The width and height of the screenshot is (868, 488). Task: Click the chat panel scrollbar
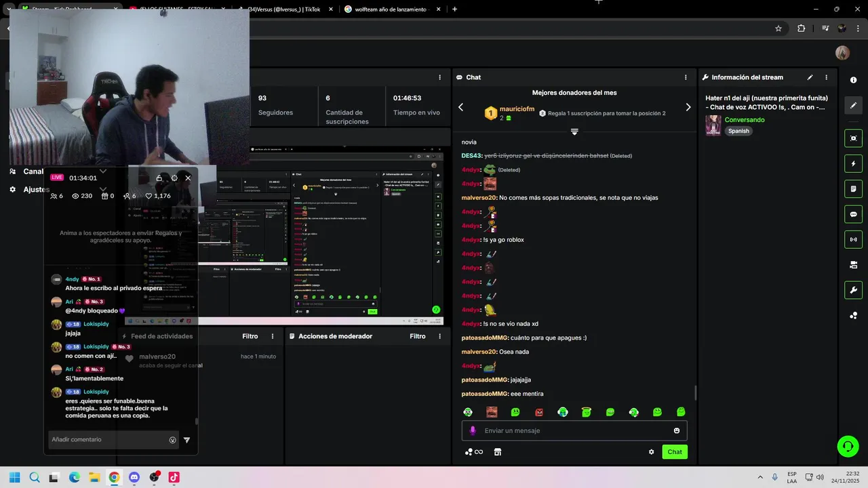(695, 393)
